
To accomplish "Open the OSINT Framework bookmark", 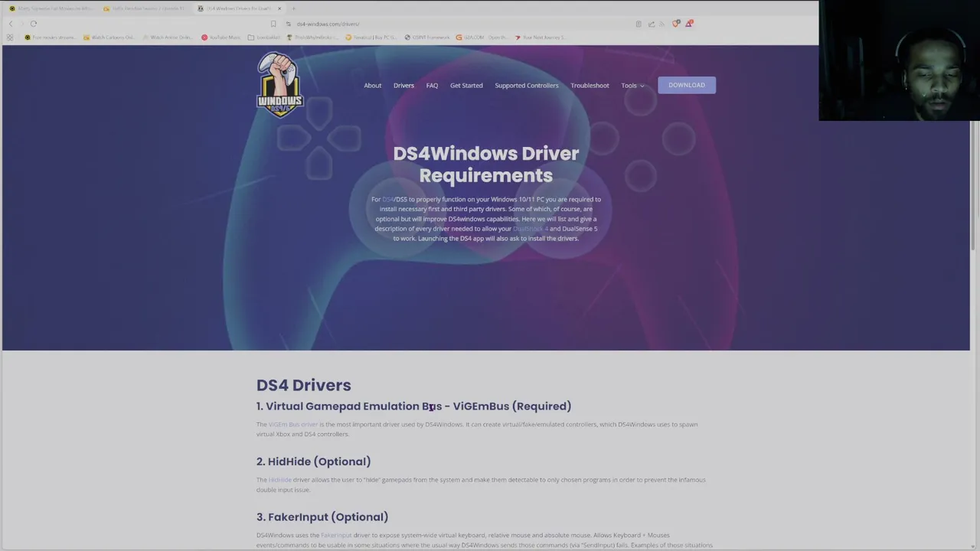I will [427, 37].
